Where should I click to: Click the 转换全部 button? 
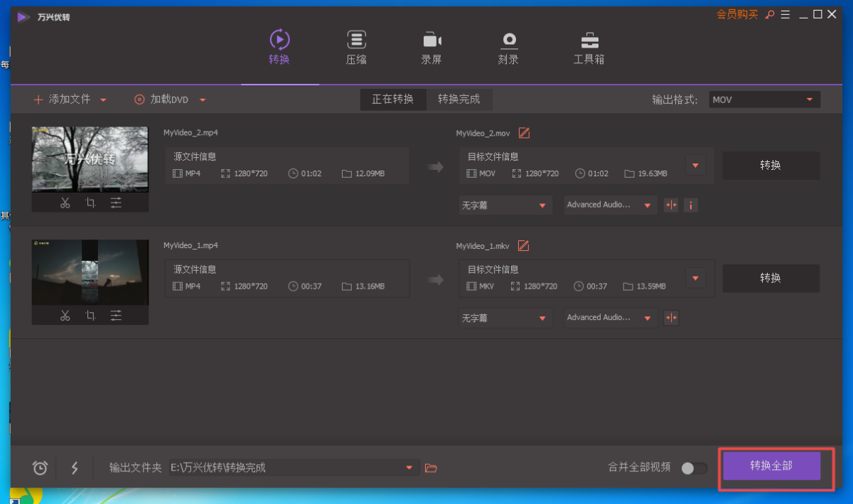tap(771, 466)
